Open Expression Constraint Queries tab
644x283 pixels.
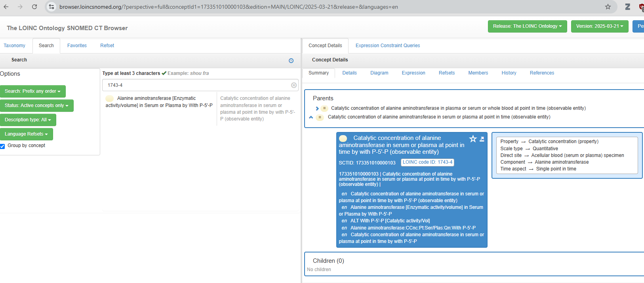(x=387, y=46)
